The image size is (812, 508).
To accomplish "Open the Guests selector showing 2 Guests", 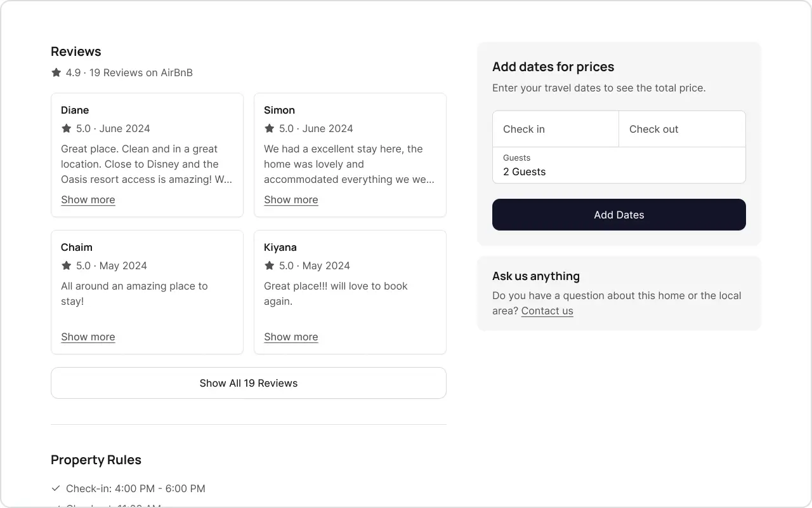I will [619, 165].
